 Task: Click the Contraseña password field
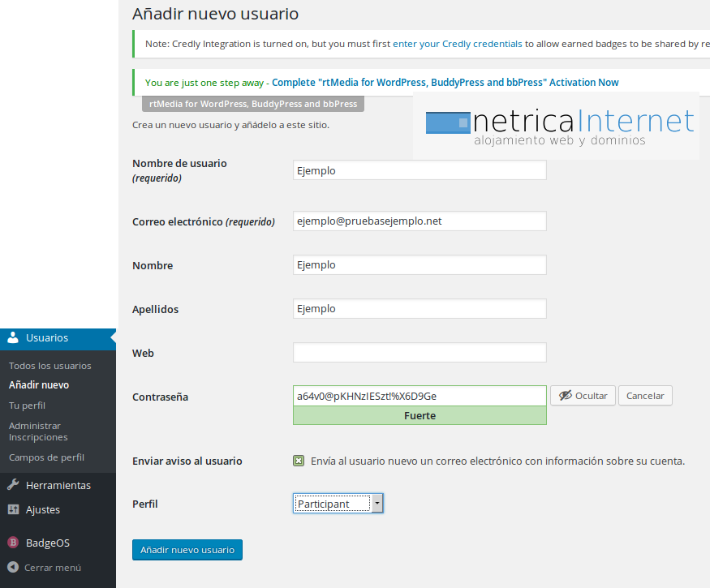coord(420,396)
